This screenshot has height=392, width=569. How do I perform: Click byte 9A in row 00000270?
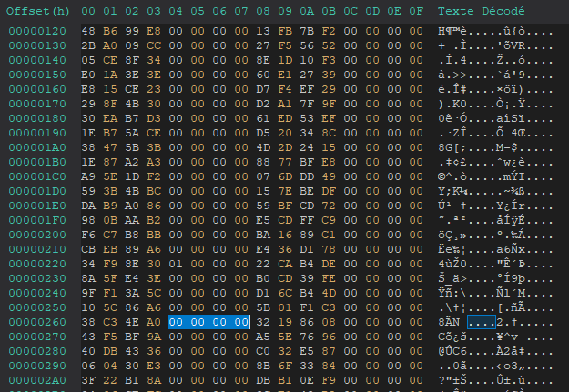[x=154, y=337]
